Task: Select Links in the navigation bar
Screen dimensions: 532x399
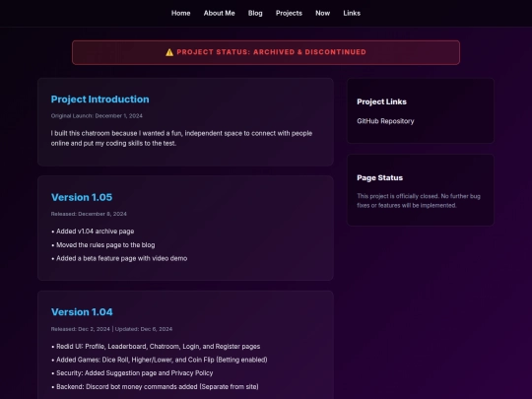Action: [x=352, y=13]
